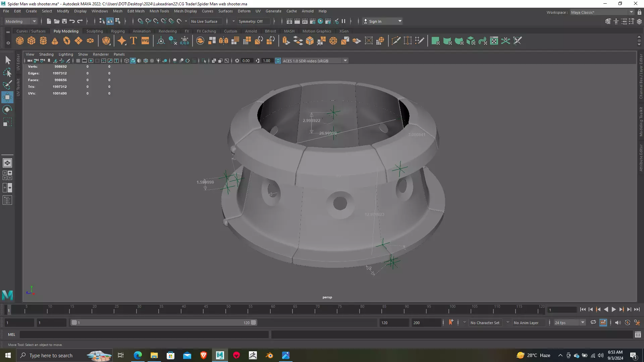
Task: Open the Symmetry: Off dropdown
Action: click(254, 21)
